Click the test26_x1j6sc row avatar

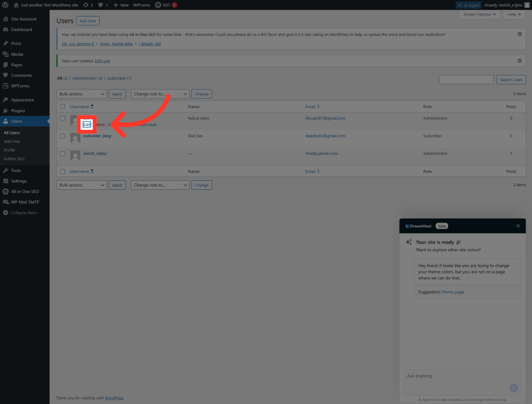(75, 156)
